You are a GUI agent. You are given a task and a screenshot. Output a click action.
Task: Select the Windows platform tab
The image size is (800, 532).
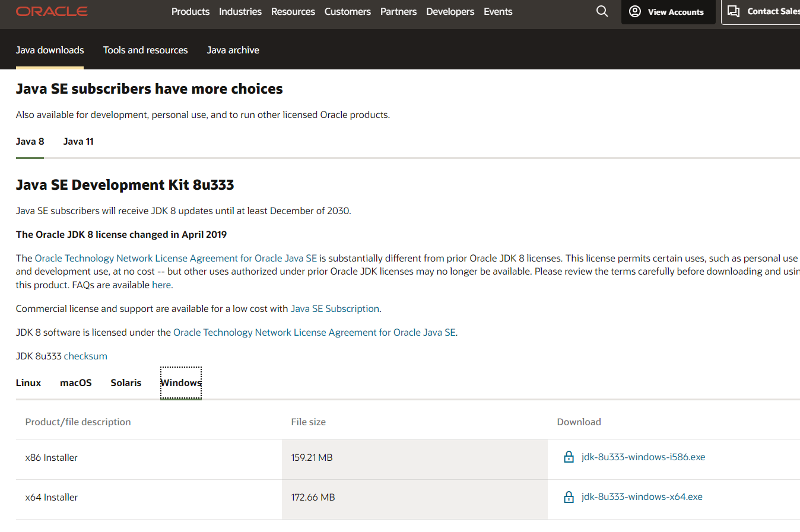pos(181,383)
